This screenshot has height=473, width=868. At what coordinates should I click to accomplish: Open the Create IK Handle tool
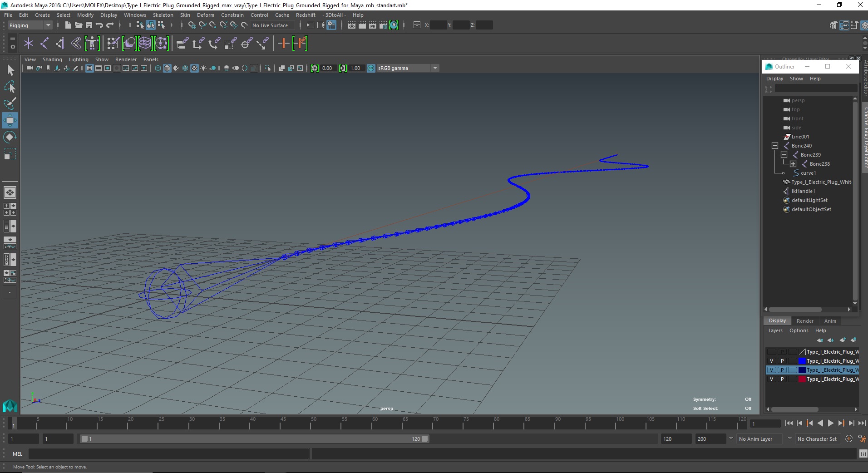coord(60,44)
